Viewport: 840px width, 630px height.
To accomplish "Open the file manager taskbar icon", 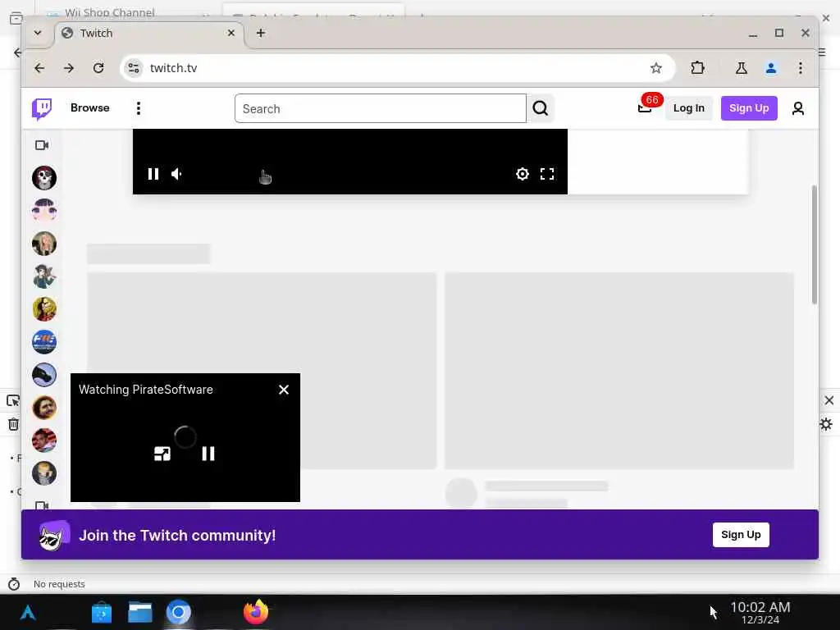I will click(x=139, y=612).
